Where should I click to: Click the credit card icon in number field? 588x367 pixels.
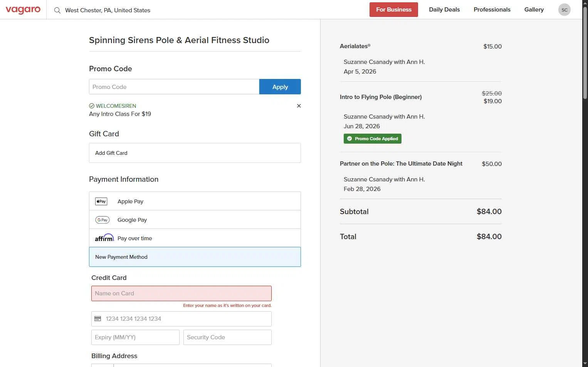pyautogui.click(x=98, y=319)
